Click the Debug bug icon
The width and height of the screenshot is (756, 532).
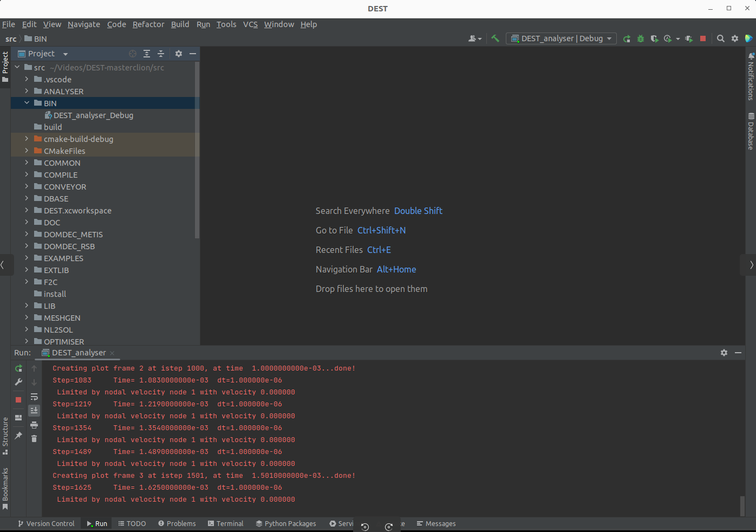pyautogui.click(x=641, y=38)
